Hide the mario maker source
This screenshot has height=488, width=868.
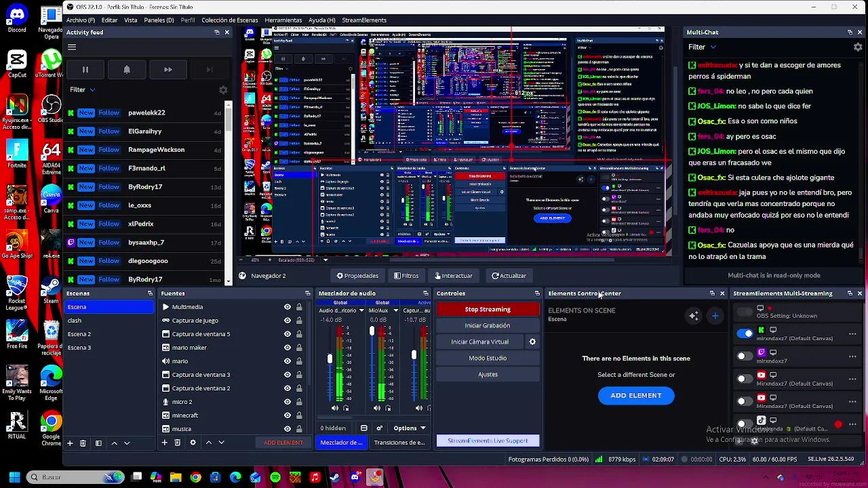288,348
